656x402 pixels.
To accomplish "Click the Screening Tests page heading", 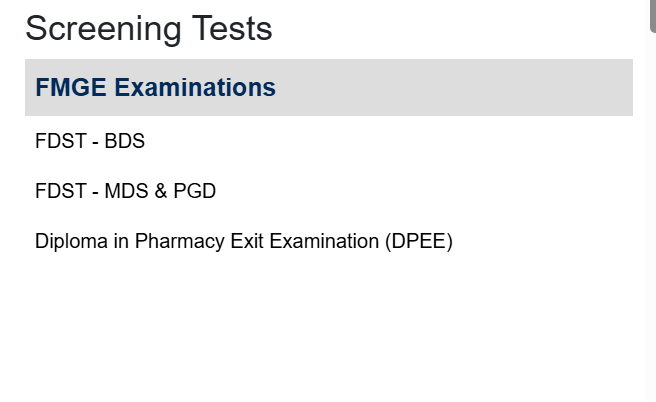I will (148, 28).
